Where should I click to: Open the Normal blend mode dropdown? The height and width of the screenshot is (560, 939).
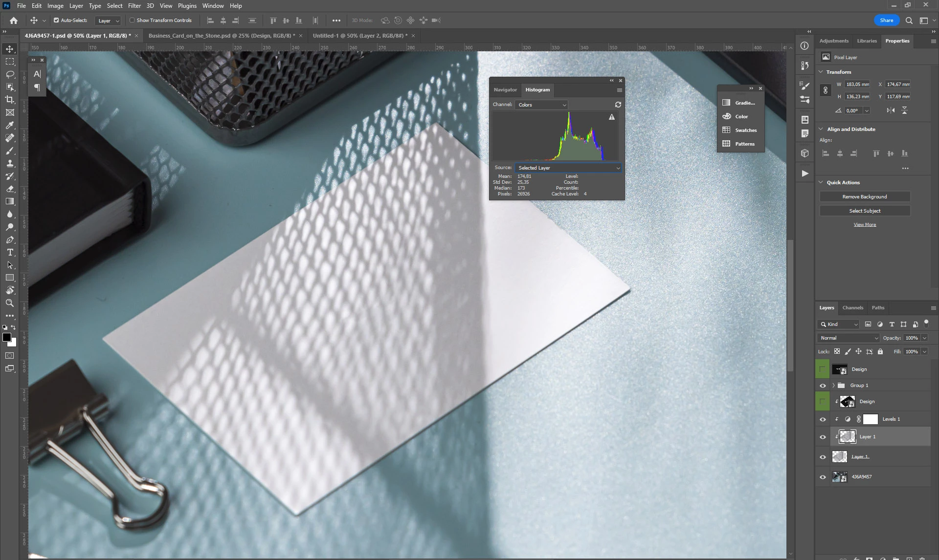tap(849, 338)
